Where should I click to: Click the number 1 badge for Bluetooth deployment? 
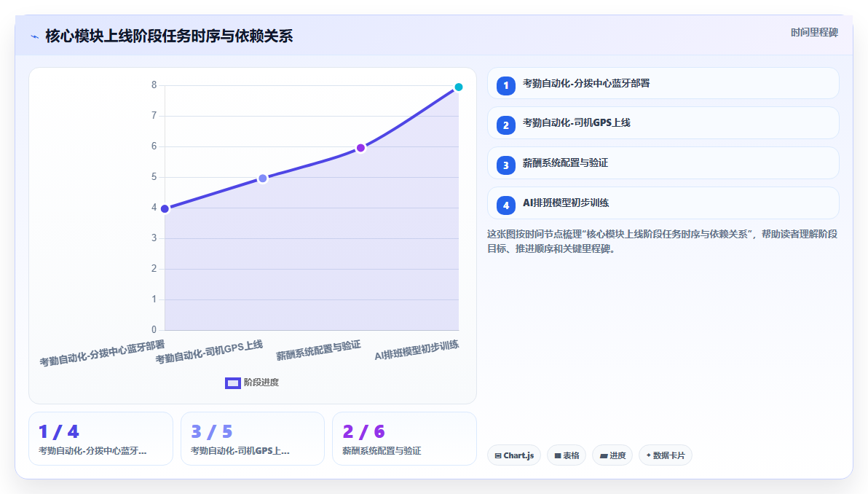point(506,86)
